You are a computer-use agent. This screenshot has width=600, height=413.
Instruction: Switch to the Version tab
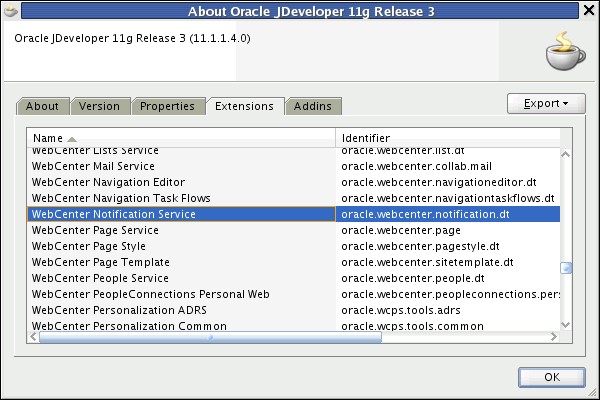pos(99,106)
